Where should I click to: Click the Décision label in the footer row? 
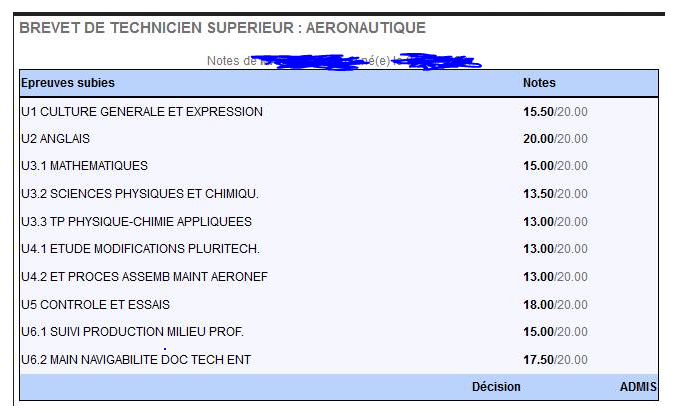click(x=496, y=386)
